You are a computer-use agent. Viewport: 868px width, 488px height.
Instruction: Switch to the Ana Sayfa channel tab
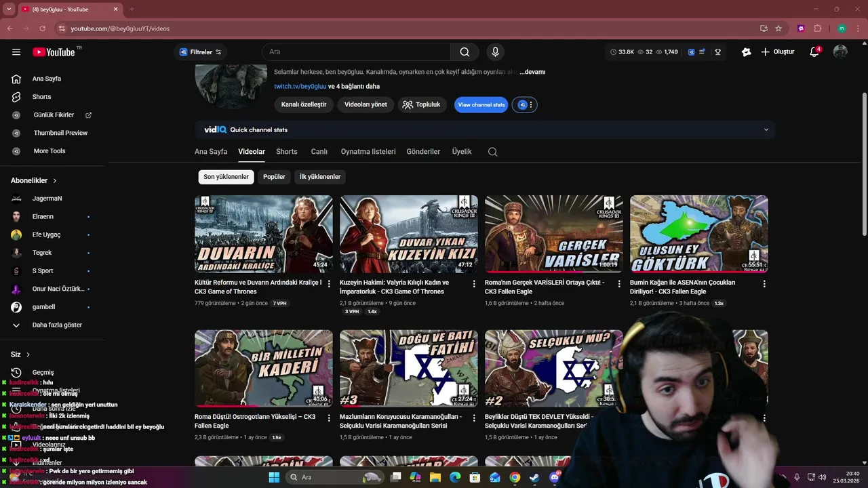(x=211, y=152)
